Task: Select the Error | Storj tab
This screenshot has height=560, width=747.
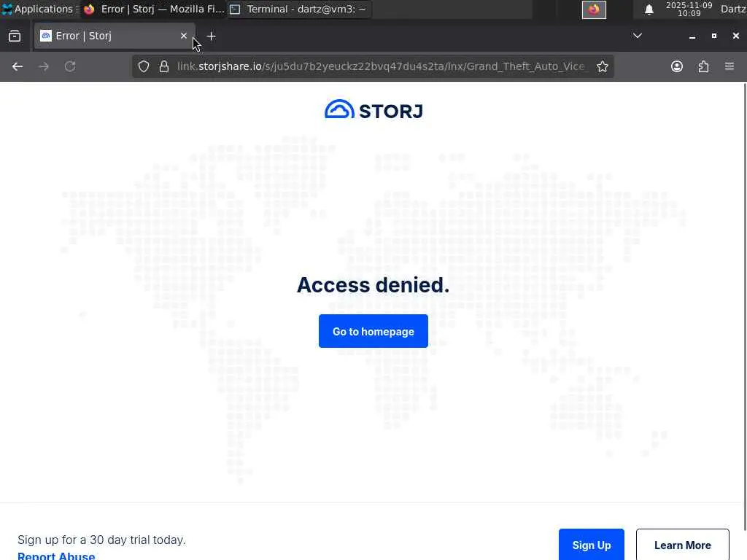Action: (115, 36)
